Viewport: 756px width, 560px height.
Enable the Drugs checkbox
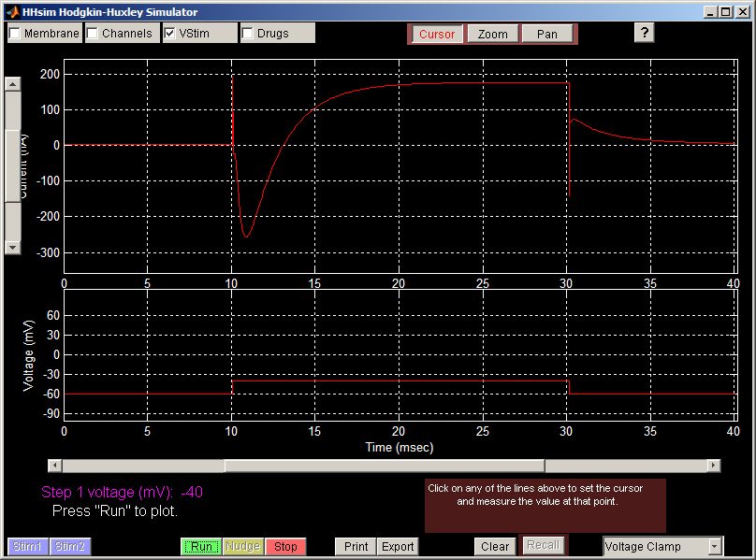(248, 34)
